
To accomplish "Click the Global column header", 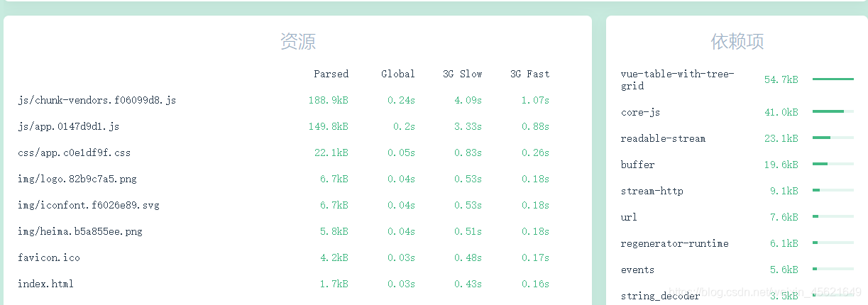I will click(398, 74).
